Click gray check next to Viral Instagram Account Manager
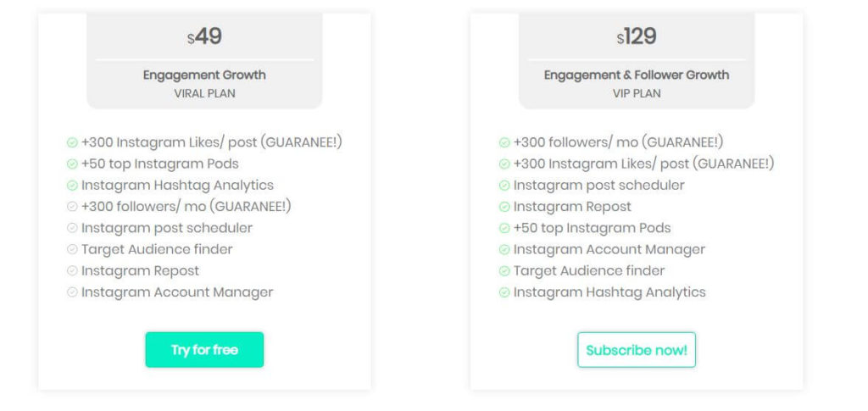 (x=72, y=292)
